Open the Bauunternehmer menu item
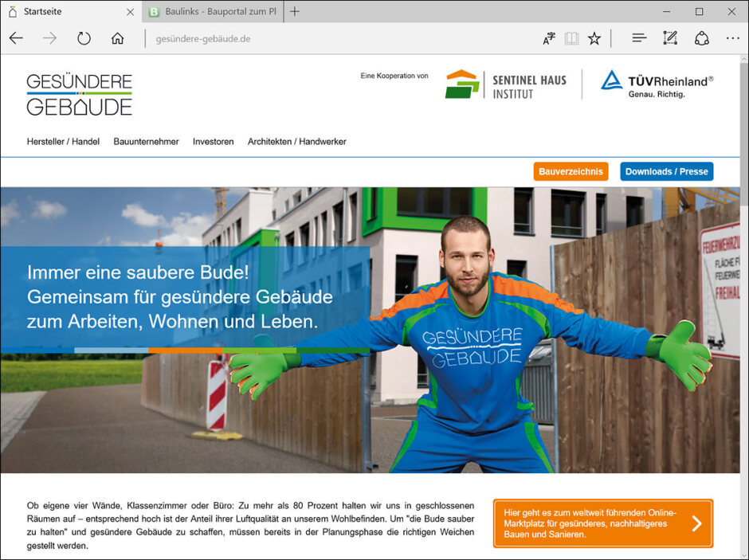 point(146,141)
